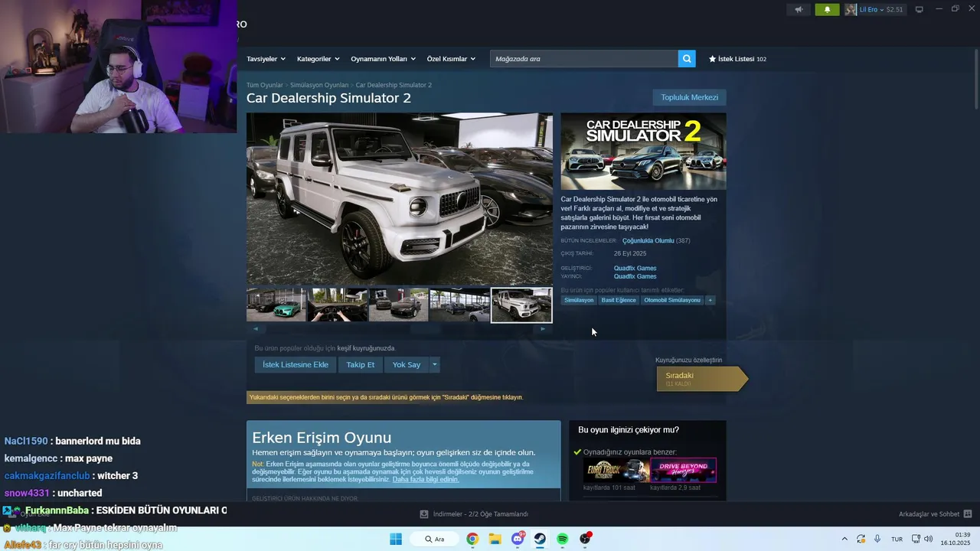This screenshot has width=980, height=551.
Task: Click the plus button beside the tags
Action: click(x=710, y=300)
